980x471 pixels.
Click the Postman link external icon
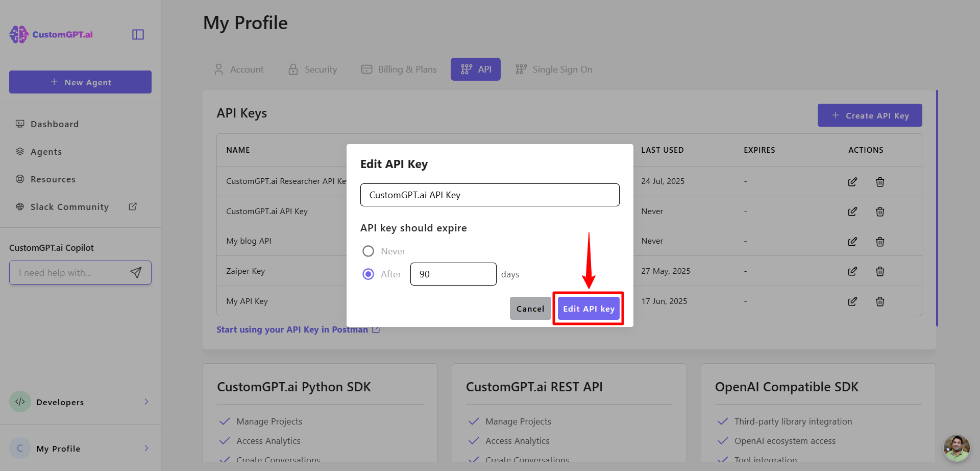[376, 329]
